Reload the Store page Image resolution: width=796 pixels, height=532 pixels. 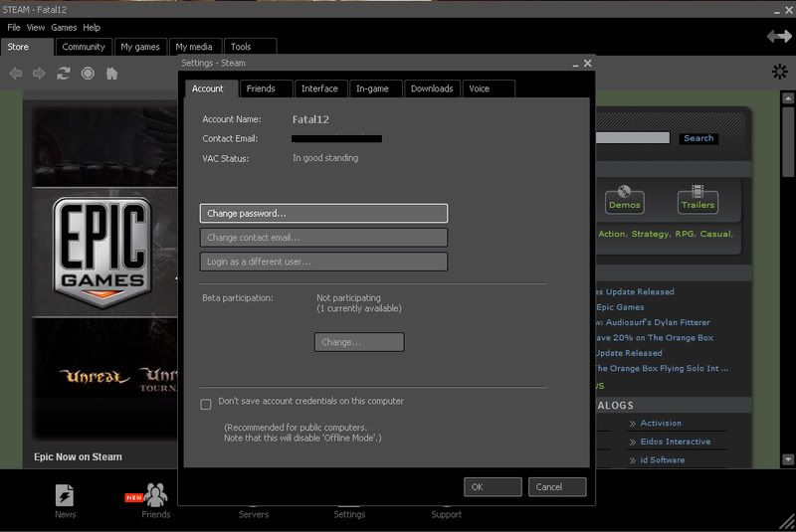tap(64, 74)
